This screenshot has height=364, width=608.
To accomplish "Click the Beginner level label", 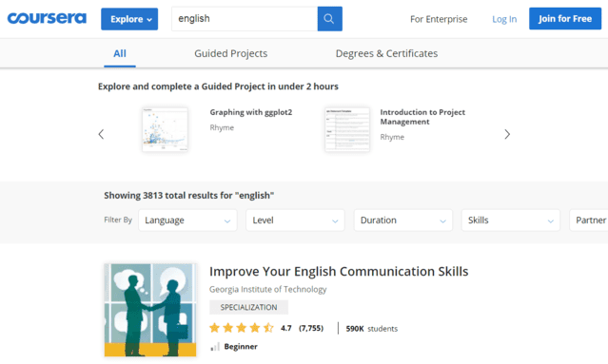I will 241,347.
